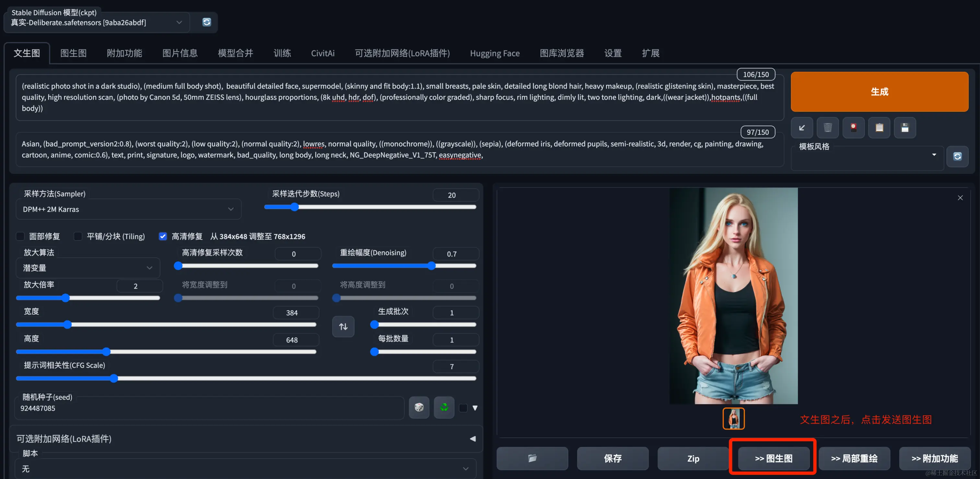Enable the 面部修复 checkbox
Image resolution: width=980 pixels, height=479 pixels.
point(20,236)
